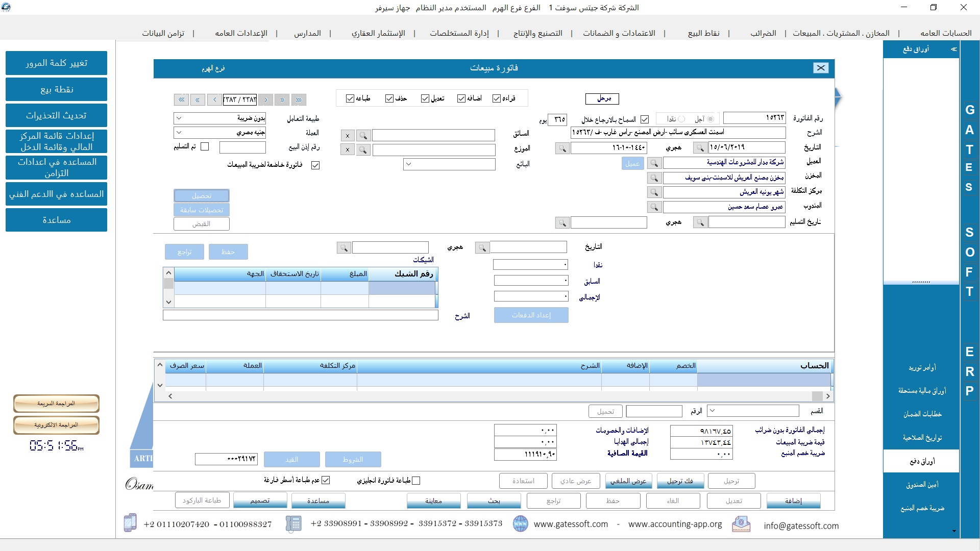Viewport: 980px width, 551px height.
Task: Open currency dropdown showing جنيه مصري
Action: [x=179, y=133]
